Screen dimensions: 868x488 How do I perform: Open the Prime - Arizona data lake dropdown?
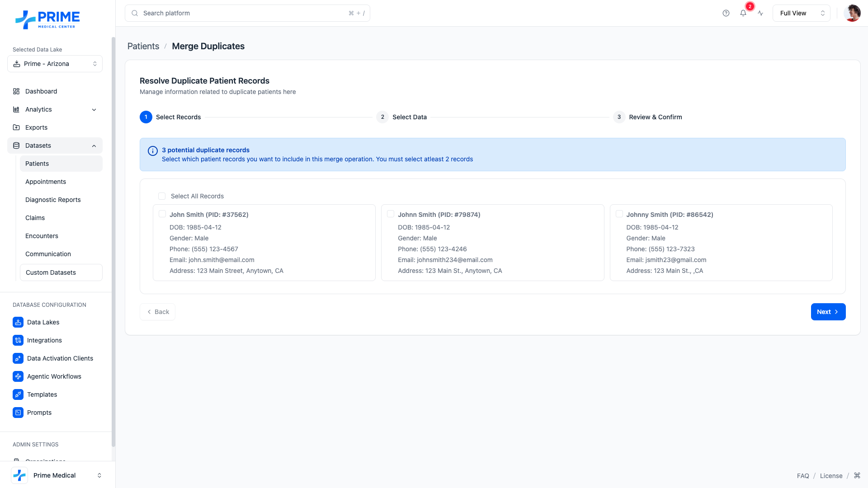(x=55, y=64)
